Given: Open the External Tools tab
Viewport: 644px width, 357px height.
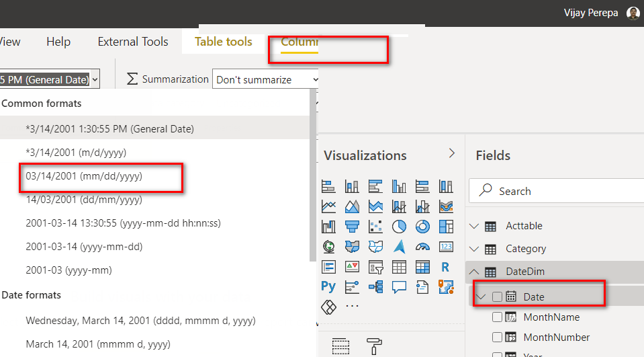Looking at the screenshot, I should point(133,42).
